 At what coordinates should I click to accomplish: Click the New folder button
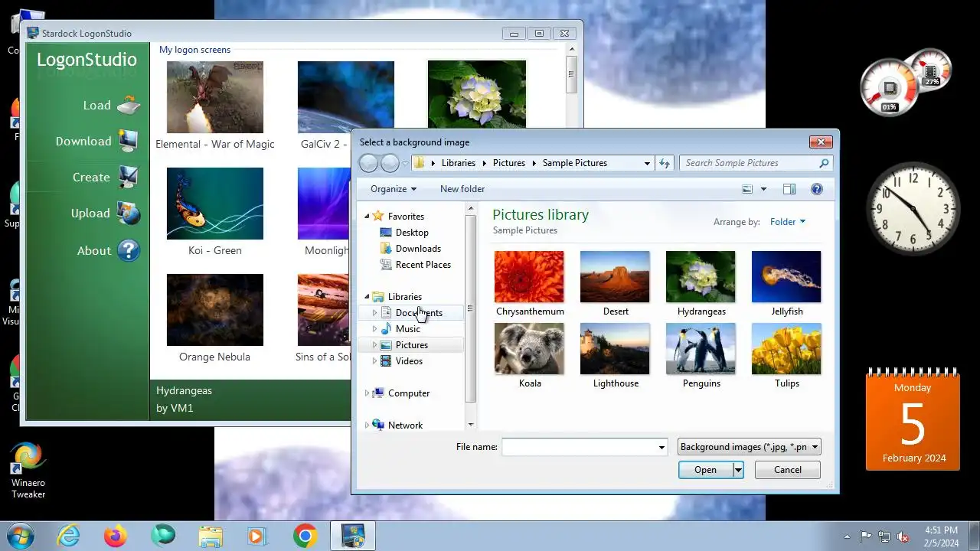pyautogui.click(x=462, y=189)
